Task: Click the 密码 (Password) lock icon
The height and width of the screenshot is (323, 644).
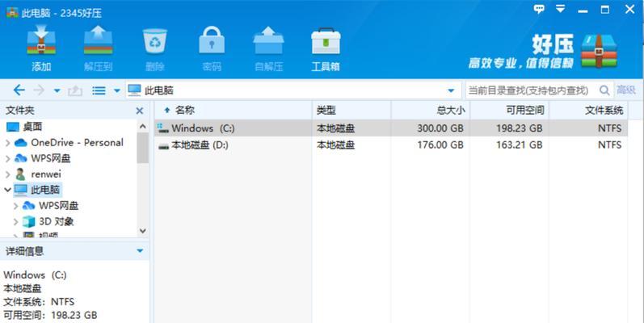Action: click(212, 40)
